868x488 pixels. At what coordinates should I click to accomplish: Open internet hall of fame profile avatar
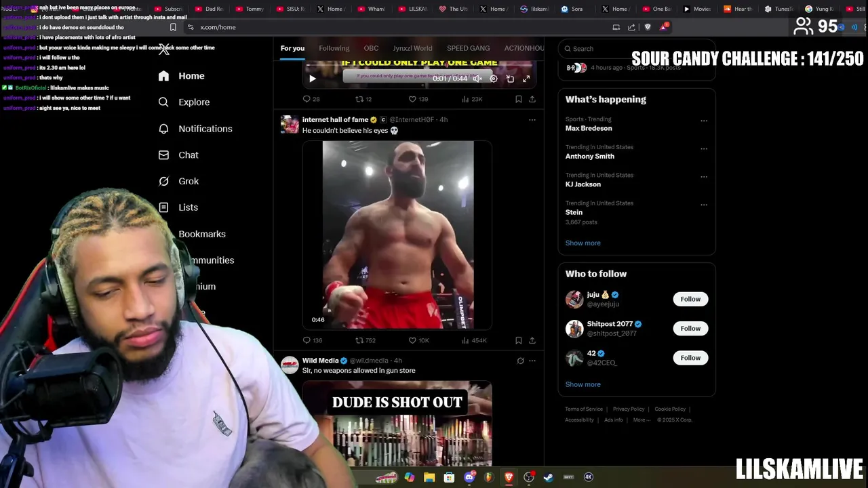point(290,124)
